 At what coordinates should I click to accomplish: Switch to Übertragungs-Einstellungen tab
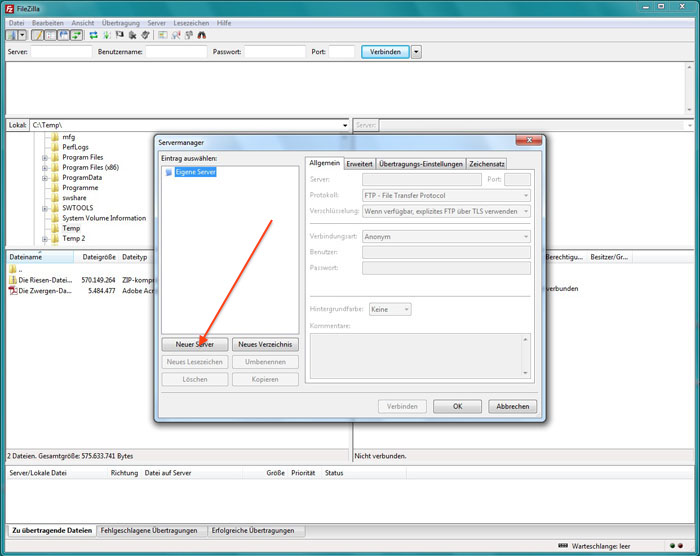pos(421,164)
